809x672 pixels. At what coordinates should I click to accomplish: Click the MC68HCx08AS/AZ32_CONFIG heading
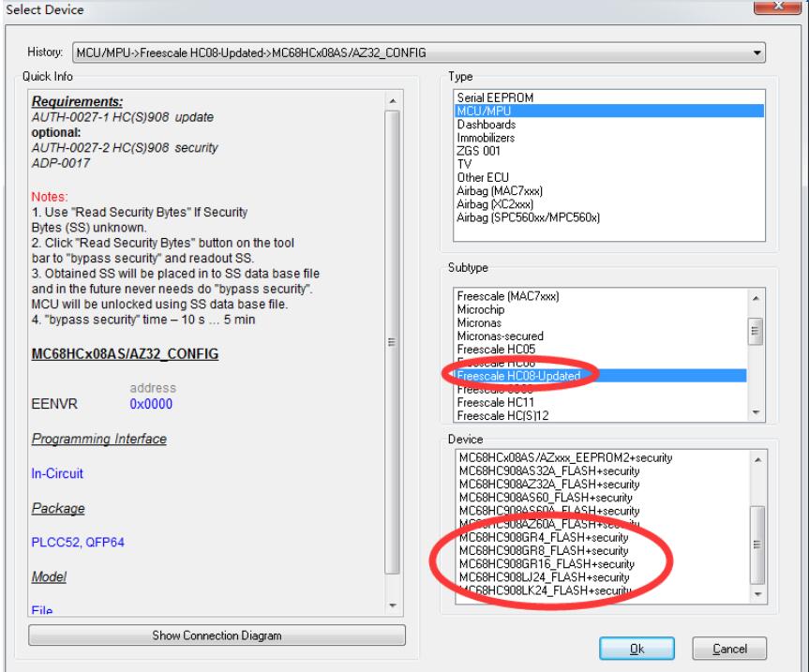pos(125,354)
